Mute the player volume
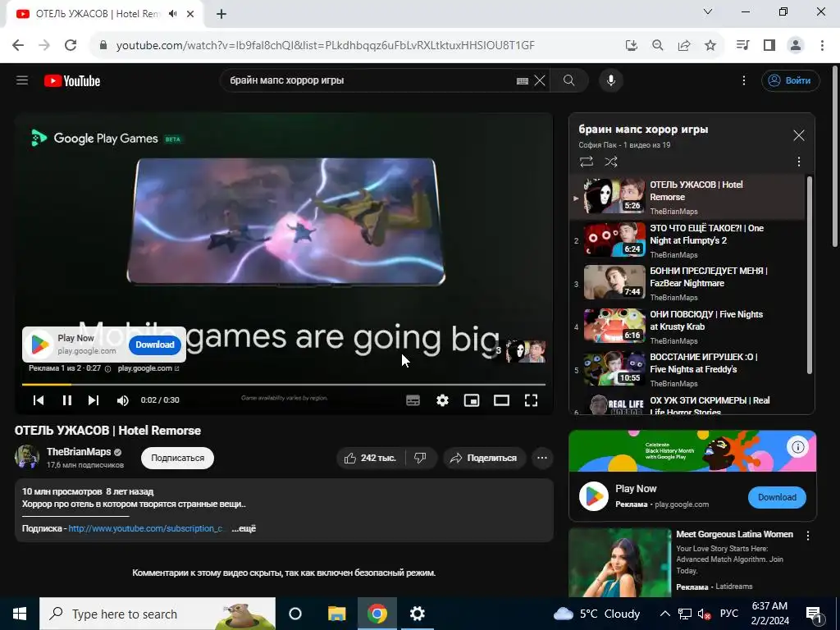 pos(123,400)
